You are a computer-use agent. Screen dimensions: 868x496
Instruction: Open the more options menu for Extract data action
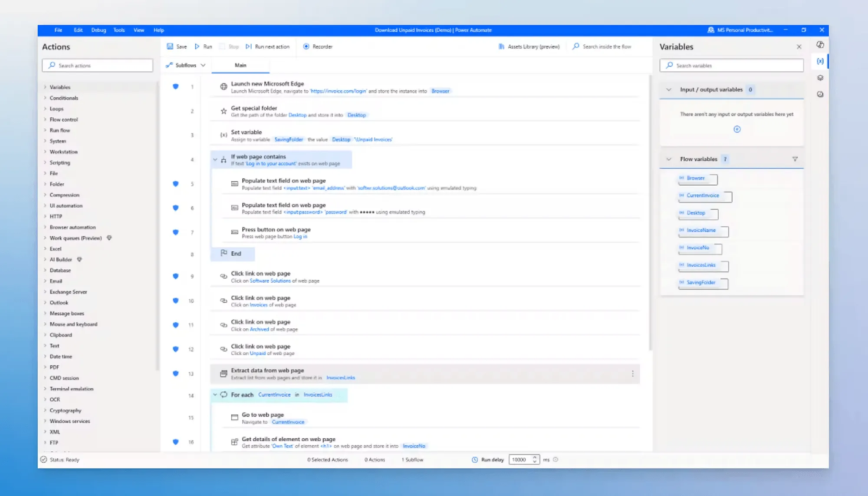point(633,374)
